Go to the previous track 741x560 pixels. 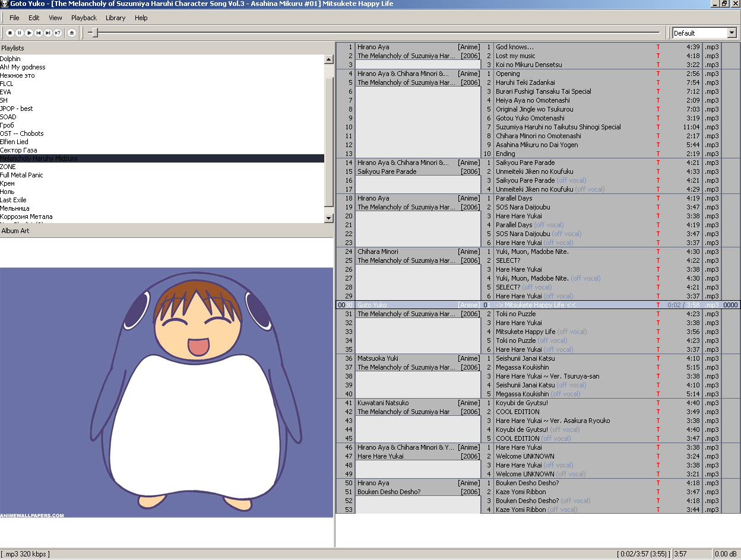point(39,33)
